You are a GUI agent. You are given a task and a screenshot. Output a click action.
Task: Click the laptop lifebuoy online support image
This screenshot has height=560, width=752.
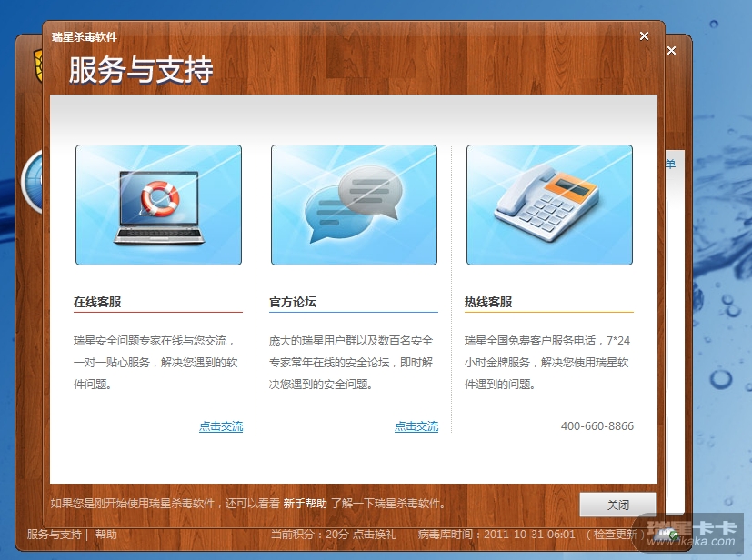(159, 205)
